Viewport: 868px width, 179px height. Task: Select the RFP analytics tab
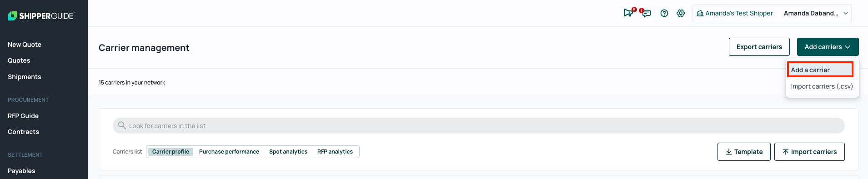pyautogui.click(x=335, y=152)
